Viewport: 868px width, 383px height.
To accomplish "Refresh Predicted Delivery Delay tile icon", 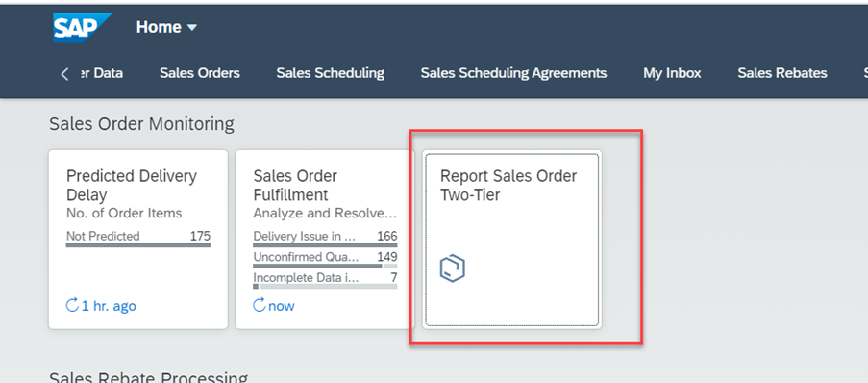I will pos(72,305).
